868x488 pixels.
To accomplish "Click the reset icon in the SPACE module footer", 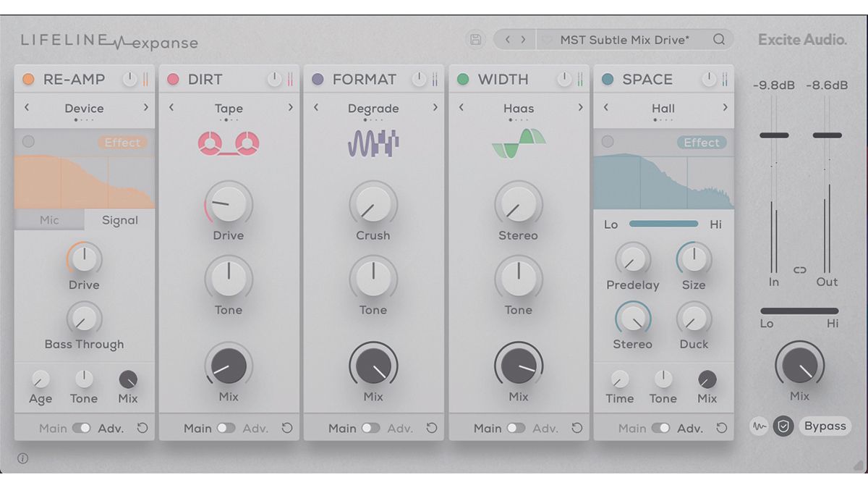I will (x=722, y=428).
